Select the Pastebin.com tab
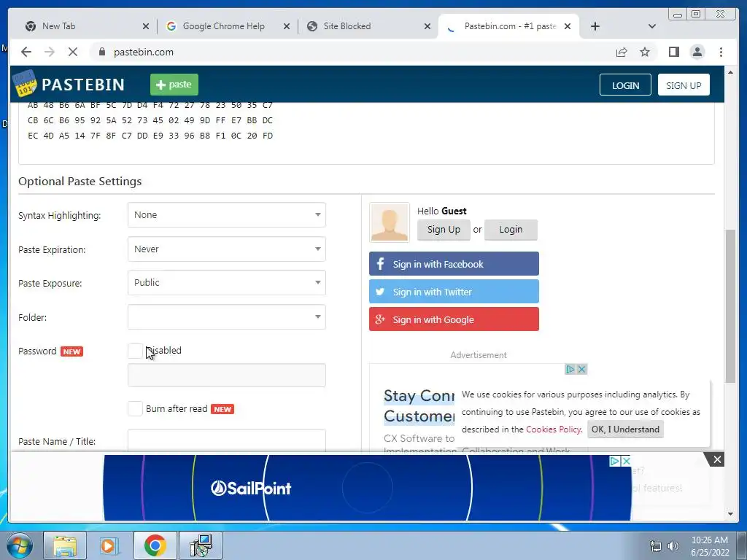Image resolution: width=747 pixels, height=560 pixels. [x=510, y=26]
